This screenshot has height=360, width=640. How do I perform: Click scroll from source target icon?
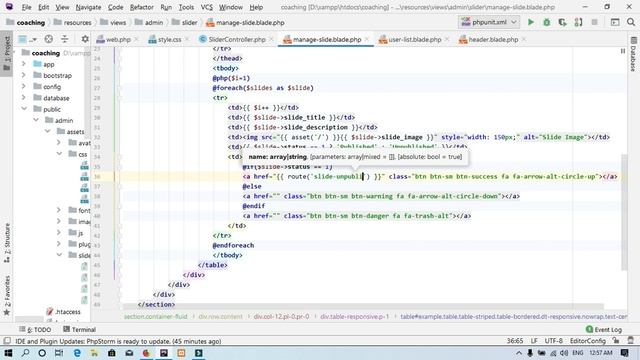(x=49, y=39)
